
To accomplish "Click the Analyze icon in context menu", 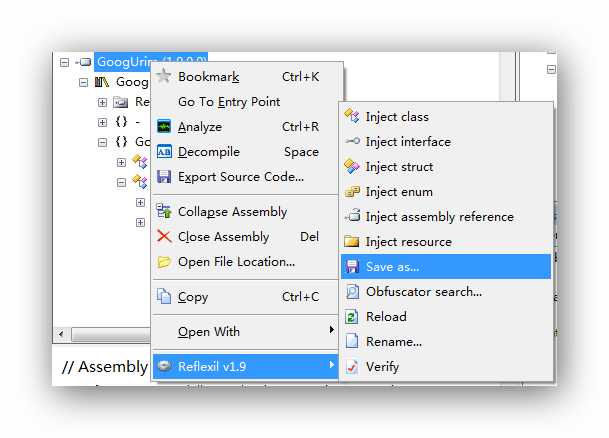I will (164, 126).
